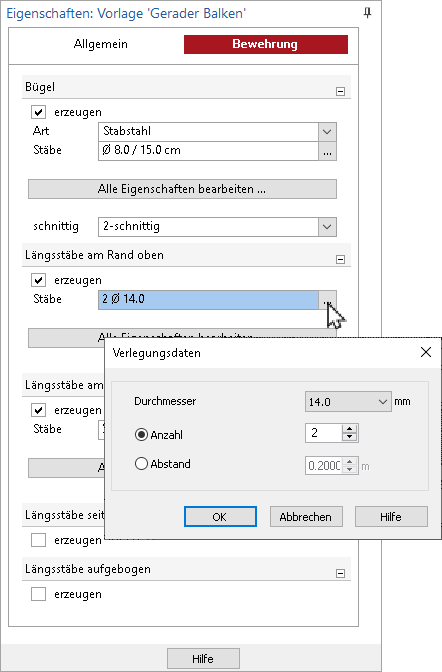Collapse Längsstäbe am Rand oben section

(x=340, y=259)
